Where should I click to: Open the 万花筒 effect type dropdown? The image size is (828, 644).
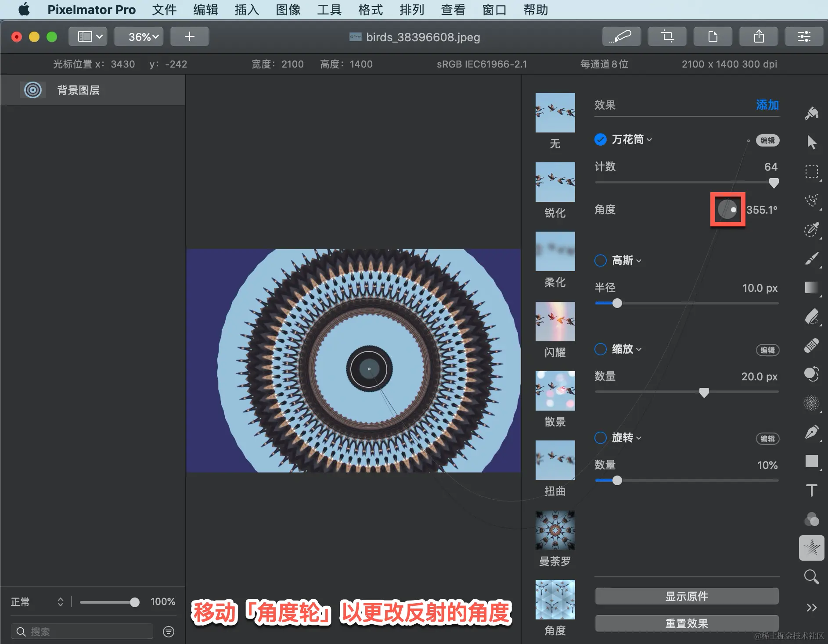point(632,140)
